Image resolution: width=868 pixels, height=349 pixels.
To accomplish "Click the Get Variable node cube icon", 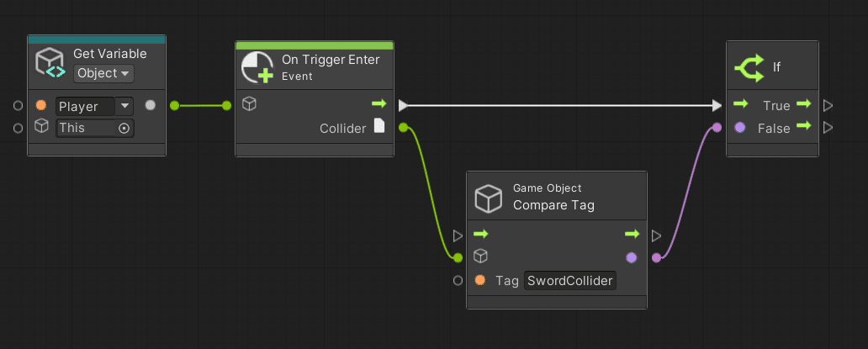I will tap(50, 64).
